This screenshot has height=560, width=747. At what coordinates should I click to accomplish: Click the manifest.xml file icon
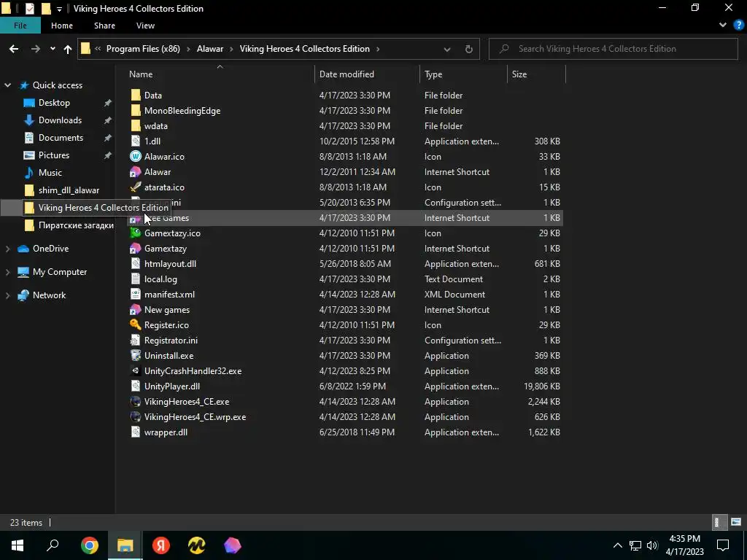click(136, 295)
